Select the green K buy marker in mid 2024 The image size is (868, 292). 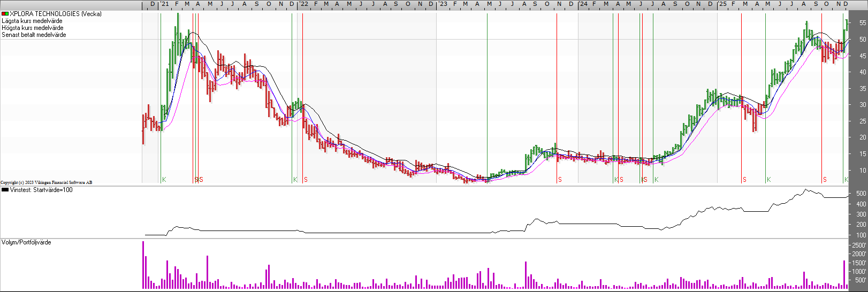[x=656, y=180]
